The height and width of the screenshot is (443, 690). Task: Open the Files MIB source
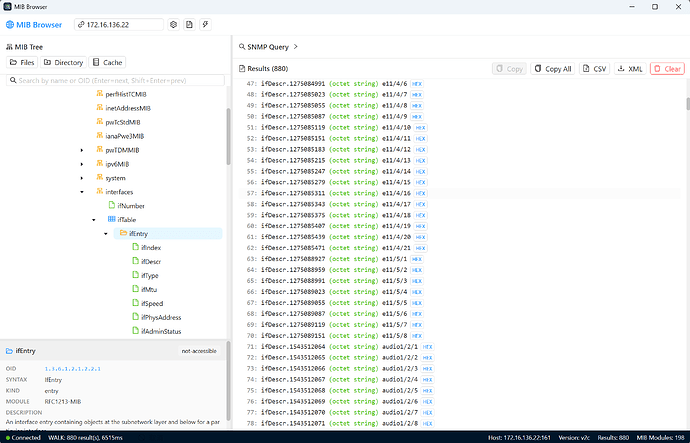click(x=22, y=62)
